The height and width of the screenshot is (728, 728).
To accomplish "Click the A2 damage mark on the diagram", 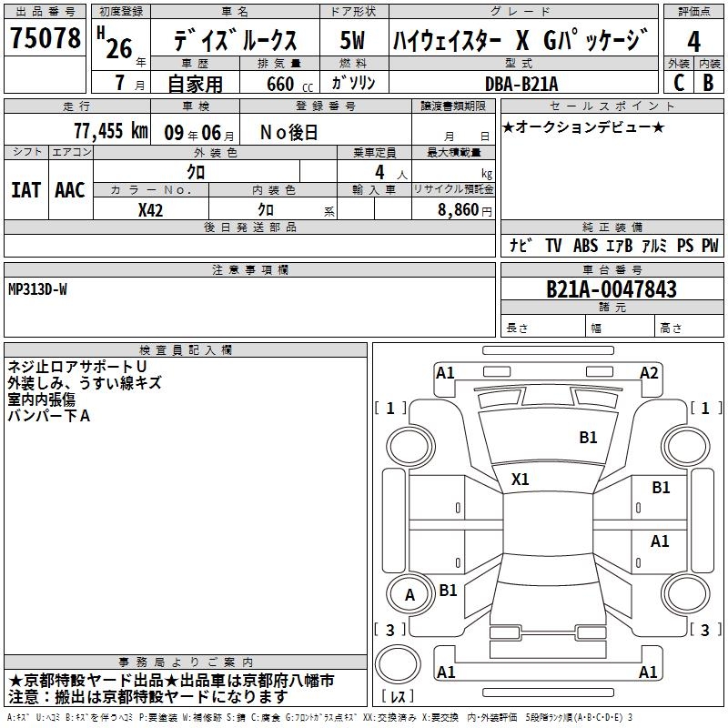I will click(649, 372).
